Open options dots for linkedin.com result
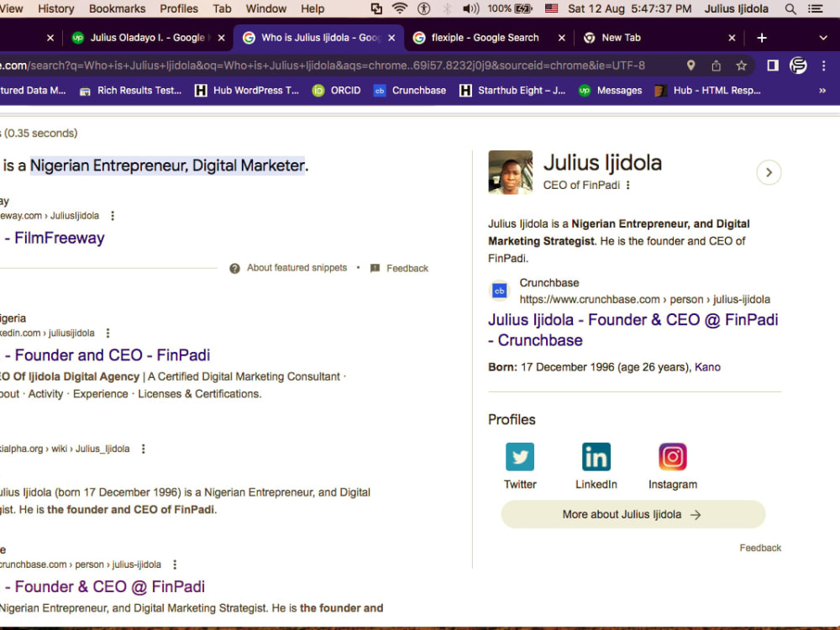 coord(108,333)
